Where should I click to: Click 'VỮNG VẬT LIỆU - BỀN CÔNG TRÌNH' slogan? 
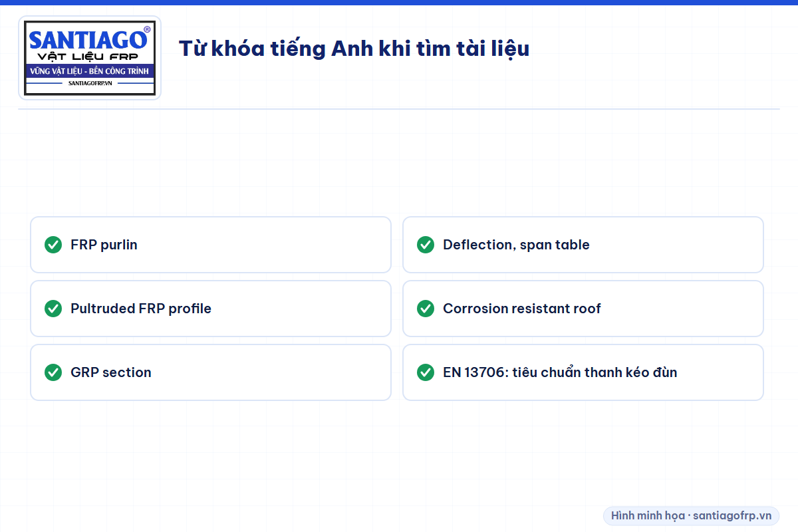[x=90, y=71]
